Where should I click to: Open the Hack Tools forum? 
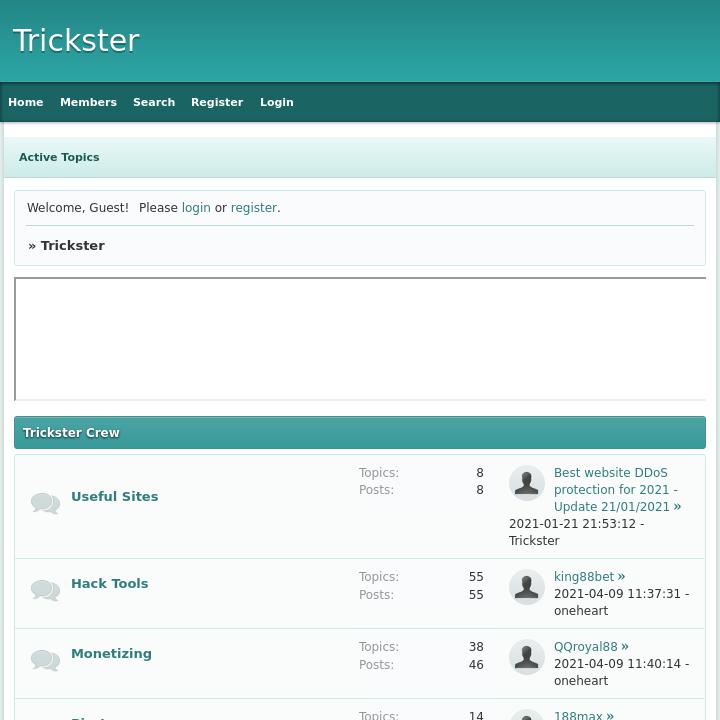[109, 584]
